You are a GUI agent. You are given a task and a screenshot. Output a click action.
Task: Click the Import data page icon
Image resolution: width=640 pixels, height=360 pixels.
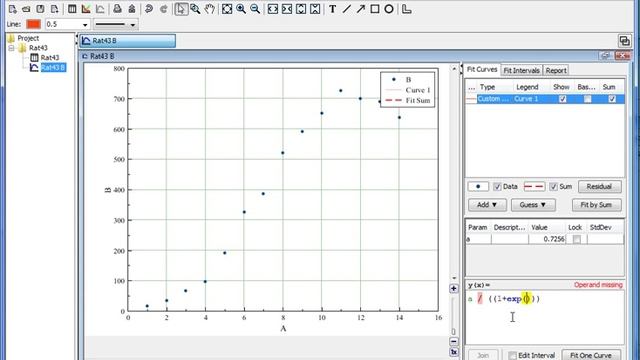click(x=54, y=9)
